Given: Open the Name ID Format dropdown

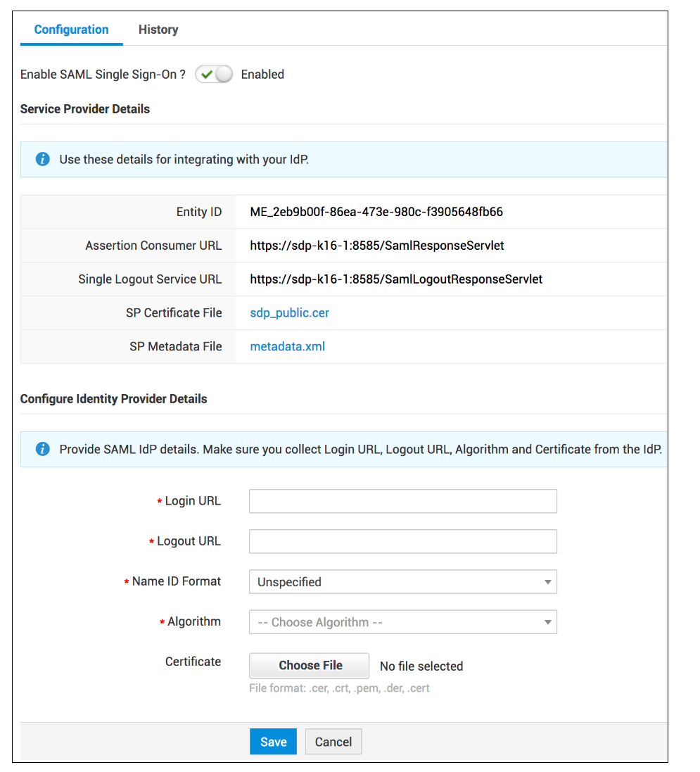Looking at the screenshot, I should (402, 582).
